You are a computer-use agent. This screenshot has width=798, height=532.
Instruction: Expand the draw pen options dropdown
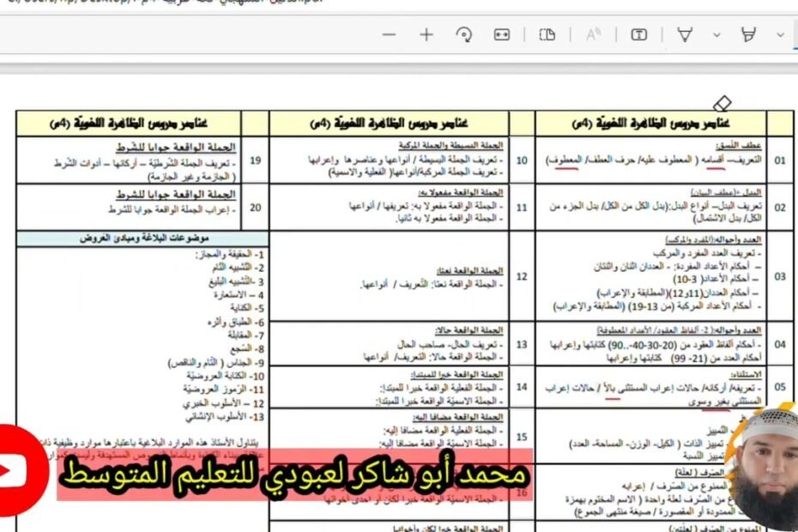pos(716,35)
